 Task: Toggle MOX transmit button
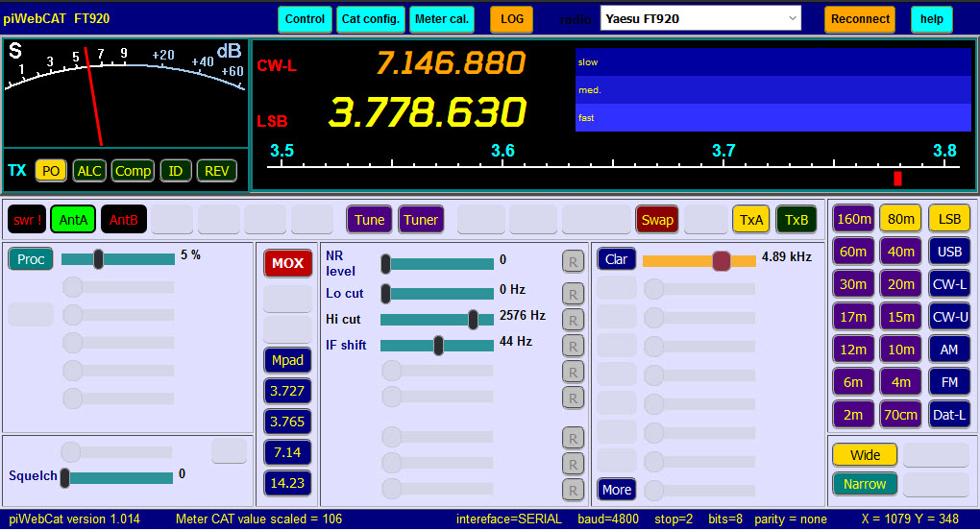pyautogui.click(x=287, y=263)
